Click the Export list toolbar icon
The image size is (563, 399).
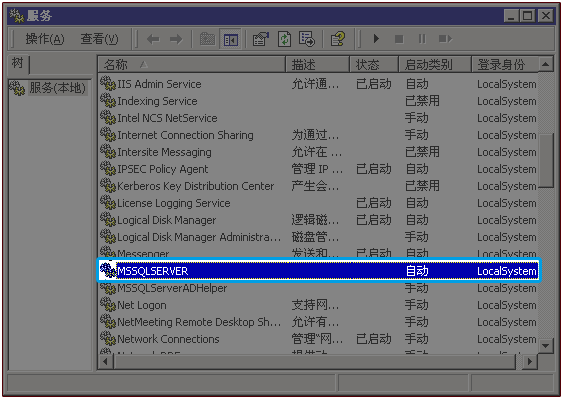[x=307, y=39]
